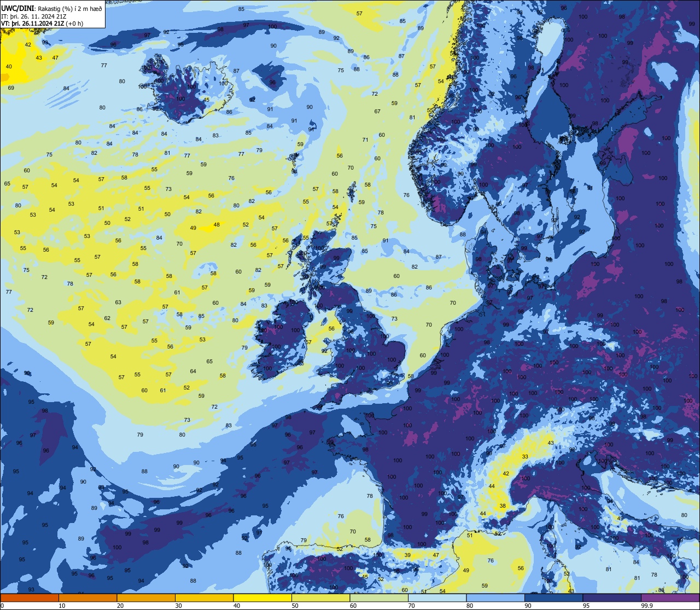This screenshot has width=700, height=610.
Task: Click the humidity value 39 in northeastern Spain
Action: (x=407, y=555)
